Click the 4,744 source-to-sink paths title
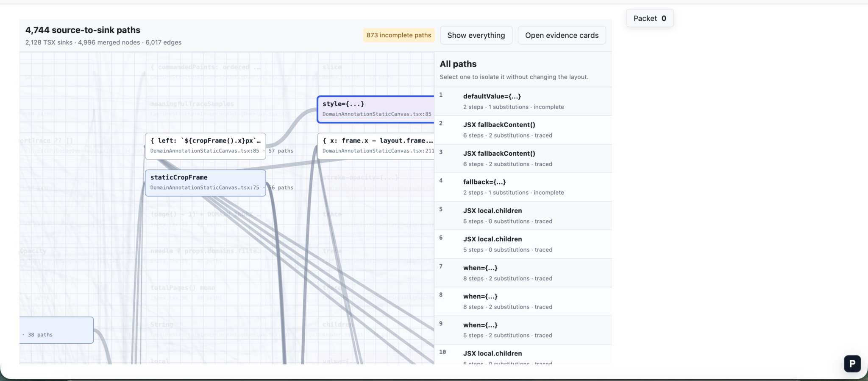The width and height of the screenshot is (868, 381). [x=83, y=30]
